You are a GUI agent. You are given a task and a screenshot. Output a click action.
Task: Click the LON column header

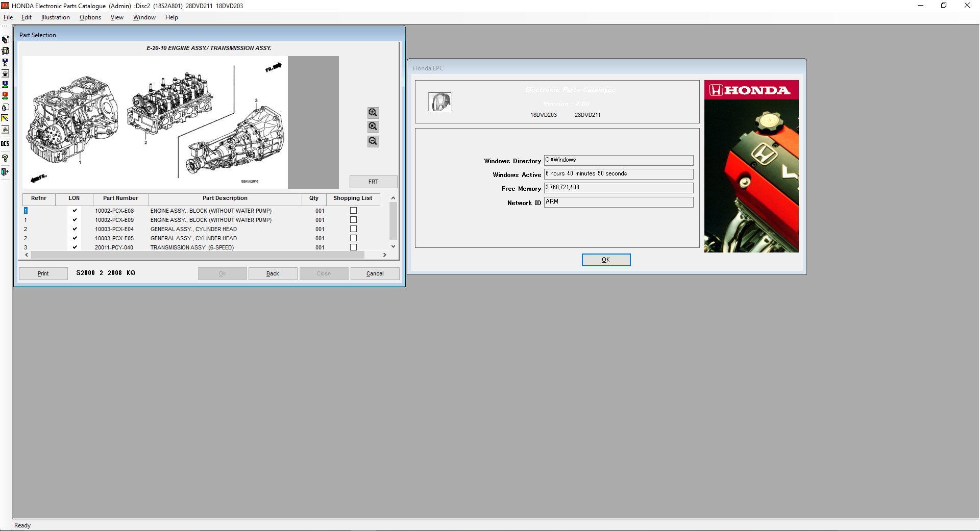[74, 198]
